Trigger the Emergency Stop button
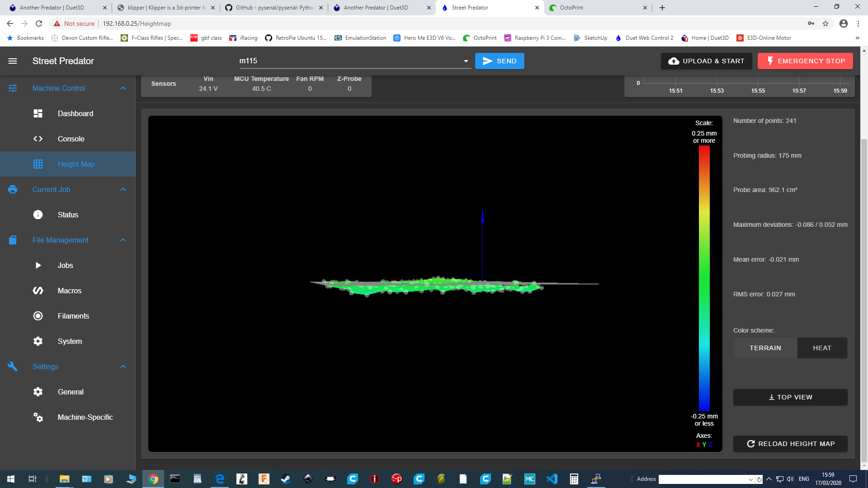The height and width of the screenshot is (488, 868). [x=805, y=61]
